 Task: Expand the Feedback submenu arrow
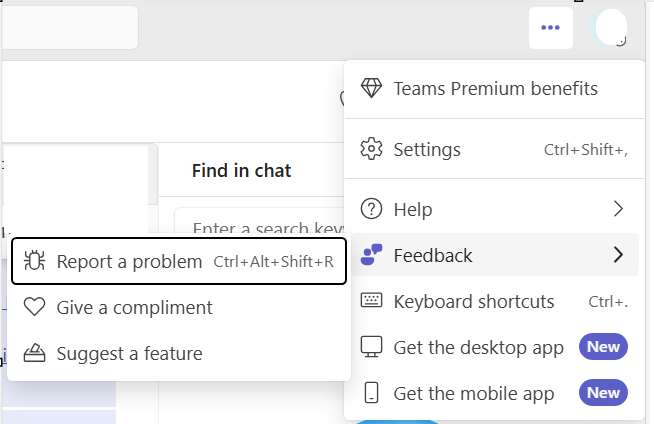pyautogui.click(x=618, y=255)
